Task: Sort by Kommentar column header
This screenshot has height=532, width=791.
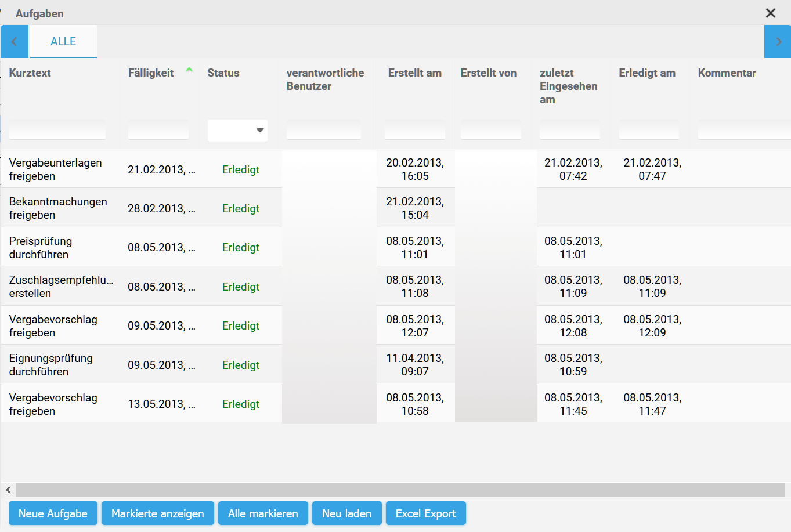Action: click(727, 73)
